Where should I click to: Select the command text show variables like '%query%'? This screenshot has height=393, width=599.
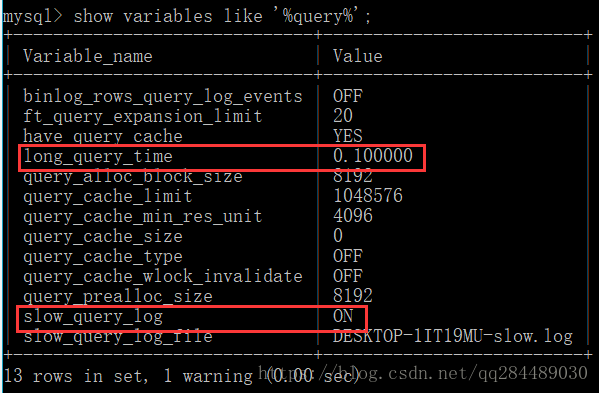click(x=222, y=17)
